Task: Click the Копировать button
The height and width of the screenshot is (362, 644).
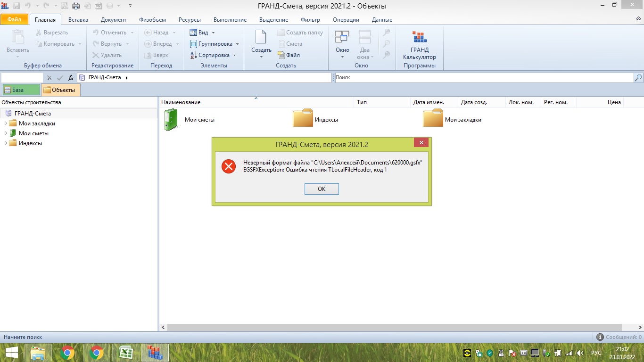Action: [55, 44]
